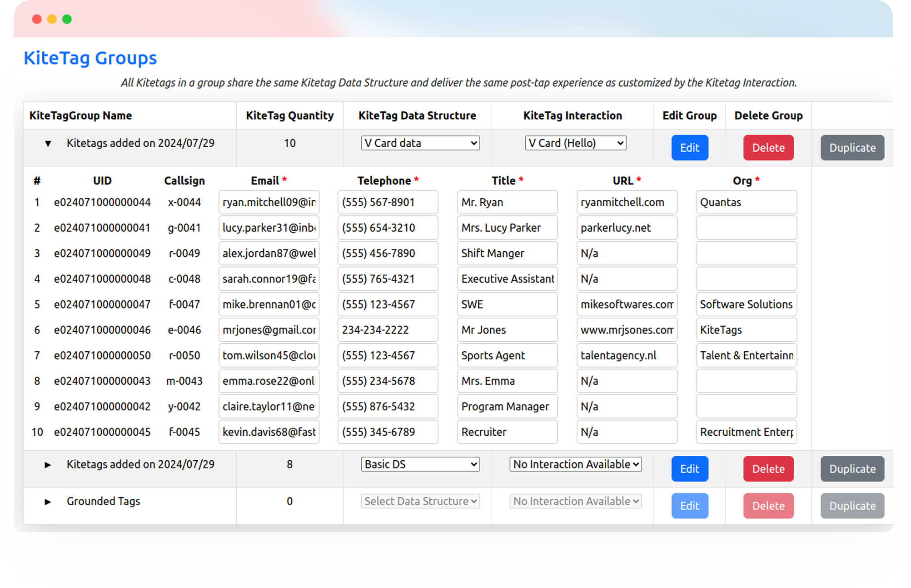Click the empty Org field for row 2
This screenshot has height=588, width=911.
(746, 228)
